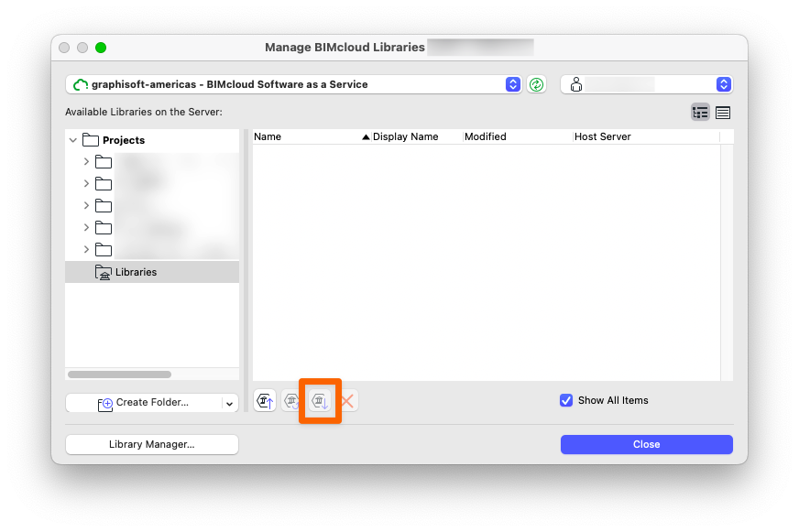Open the user account dropdown
The height and width of the screenshot is (532, 799).
(x=724, y=84)
